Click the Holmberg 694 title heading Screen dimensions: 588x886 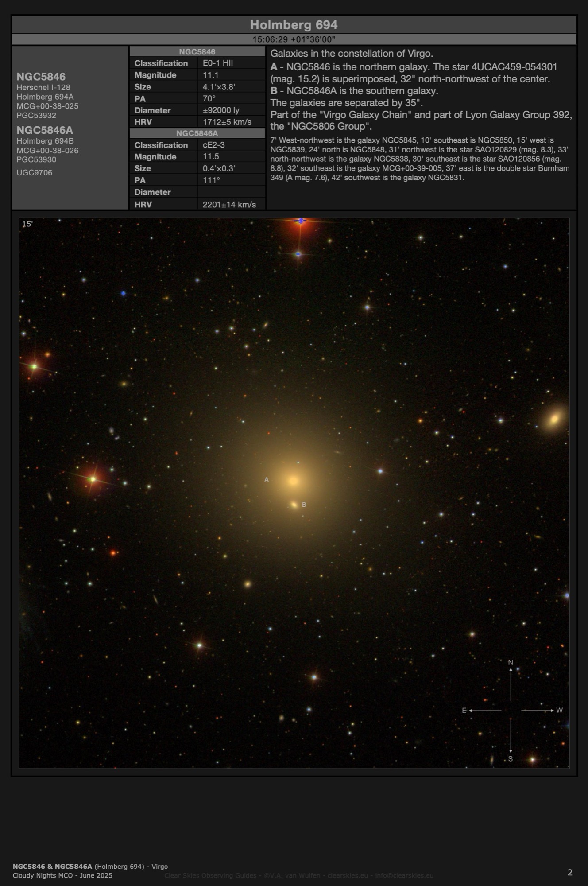tap(294, 25)
